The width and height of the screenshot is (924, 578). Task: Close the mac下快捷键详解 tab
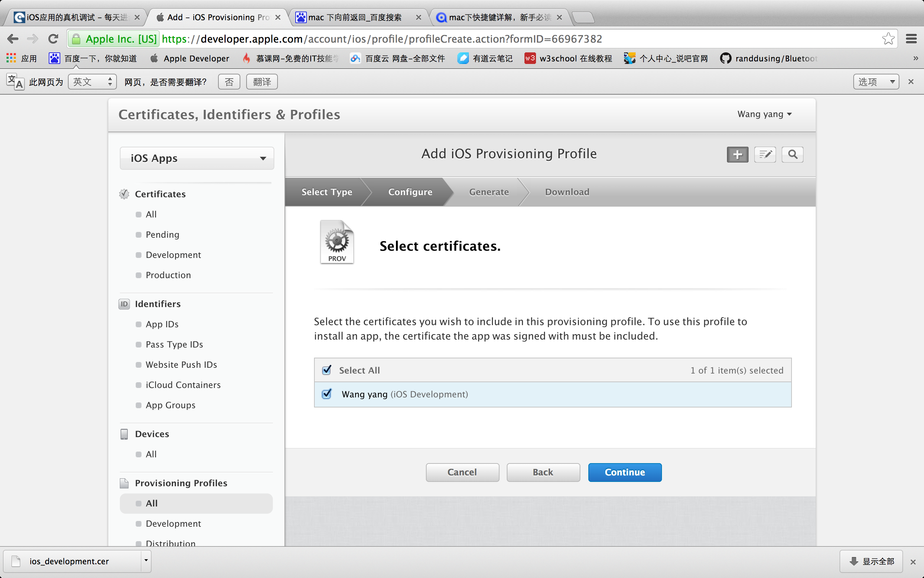[x=559, y=17]
